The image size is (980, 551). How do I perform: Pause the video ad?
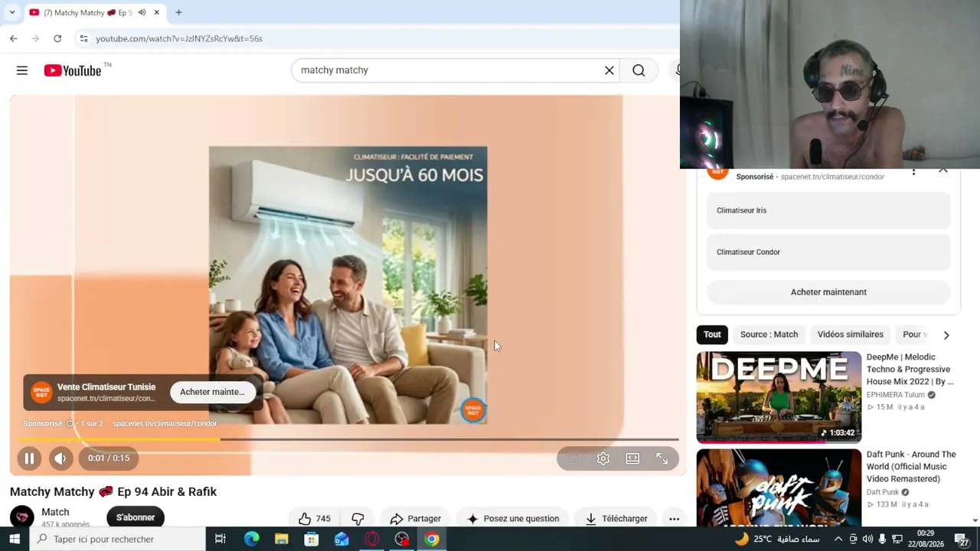coord(29,458)
